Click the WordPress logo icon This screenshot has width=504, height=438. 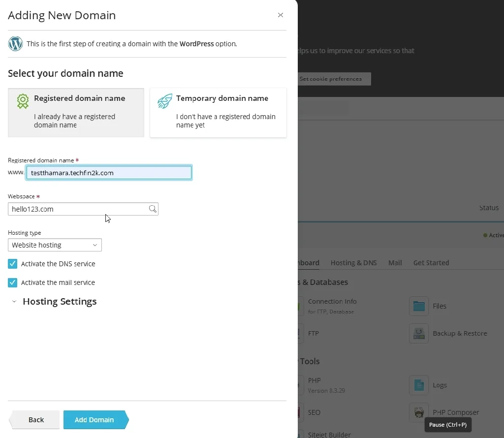tap(15, 43)
